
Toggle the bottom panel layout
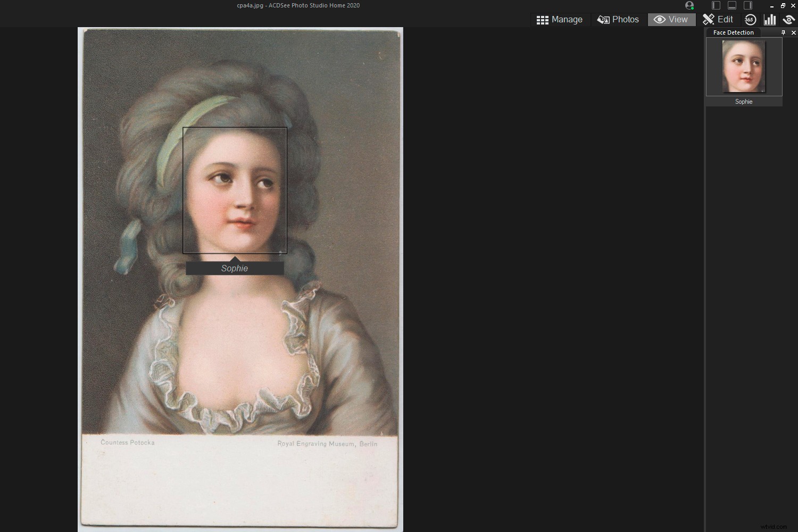732,5
